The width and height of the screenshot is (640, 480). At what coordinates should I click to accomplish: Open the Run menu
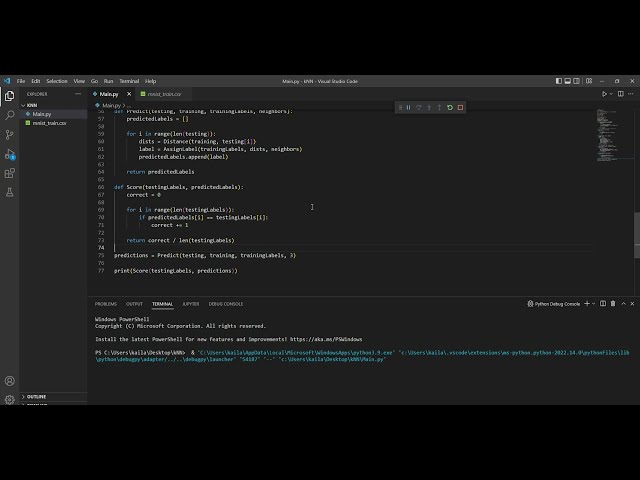coord(108,81)
